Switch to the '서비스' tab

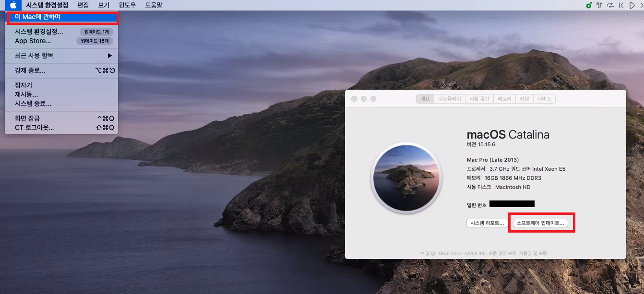[x=544, y=99]
